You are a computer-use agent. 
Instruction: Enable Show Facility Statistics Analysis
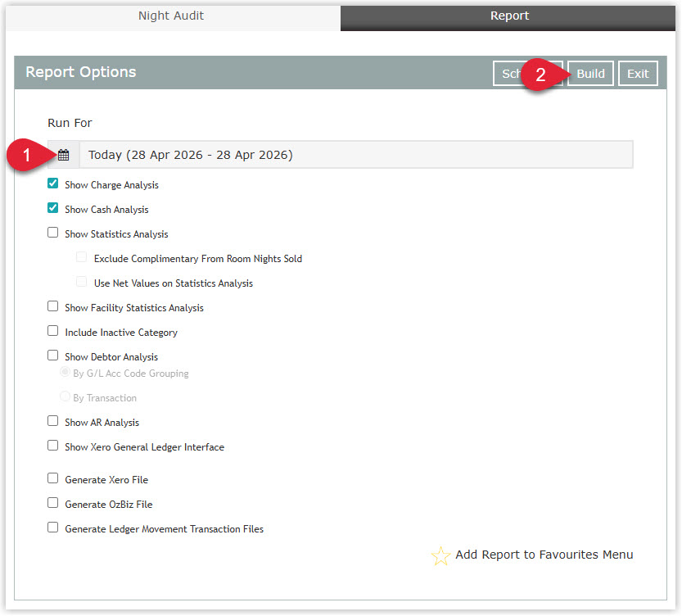pos(53,306)
